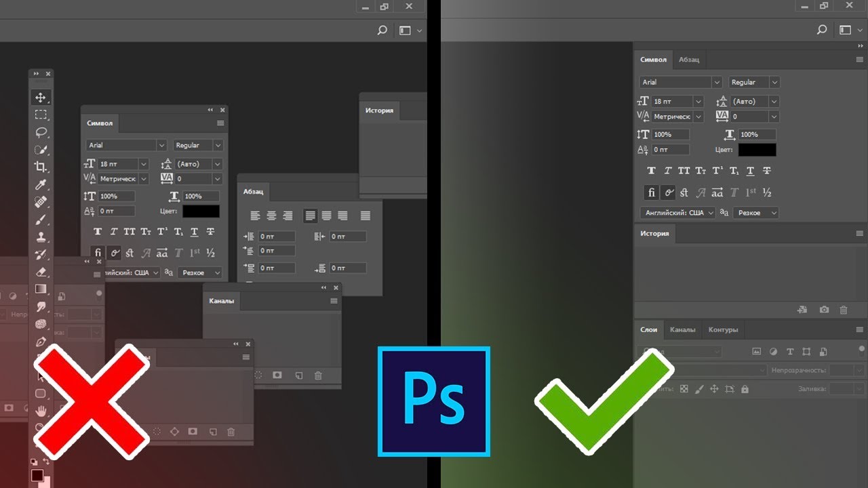This screenshot has width=868, height=488.
Task: Select the Eyedropper tool
Action: tap(41, 184)
